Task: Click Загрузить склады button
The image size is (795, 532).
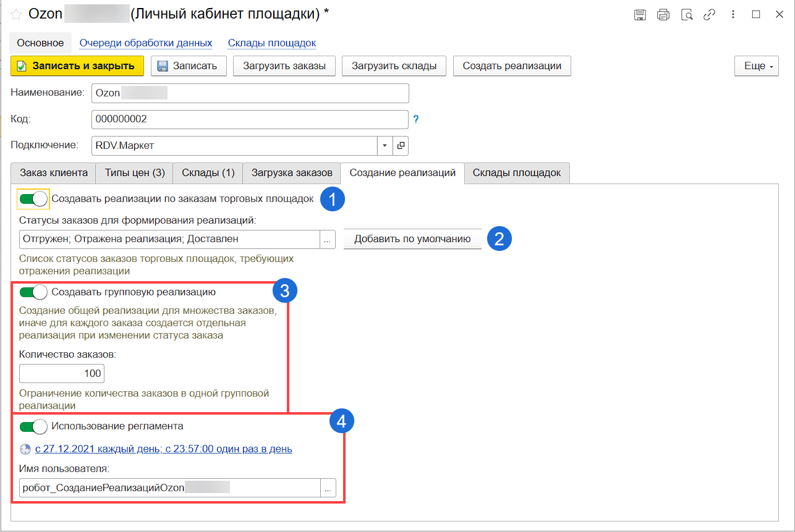Action: pos(394,66)
